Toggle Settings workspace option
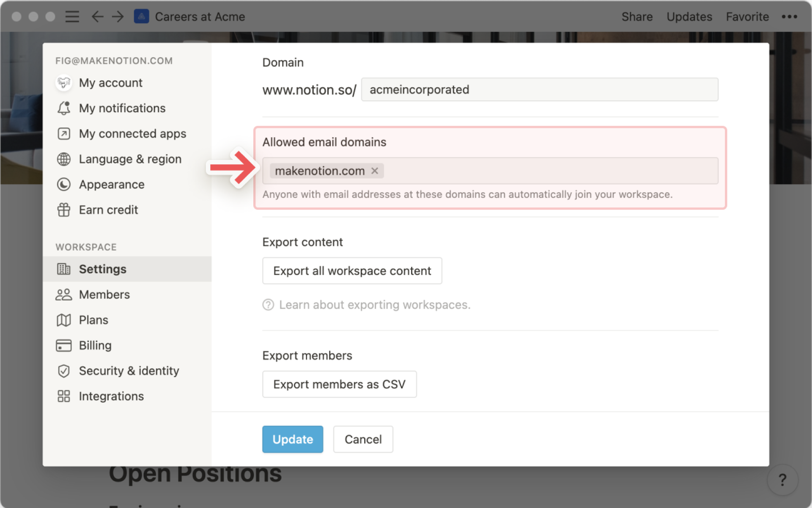 click(102, 269)
